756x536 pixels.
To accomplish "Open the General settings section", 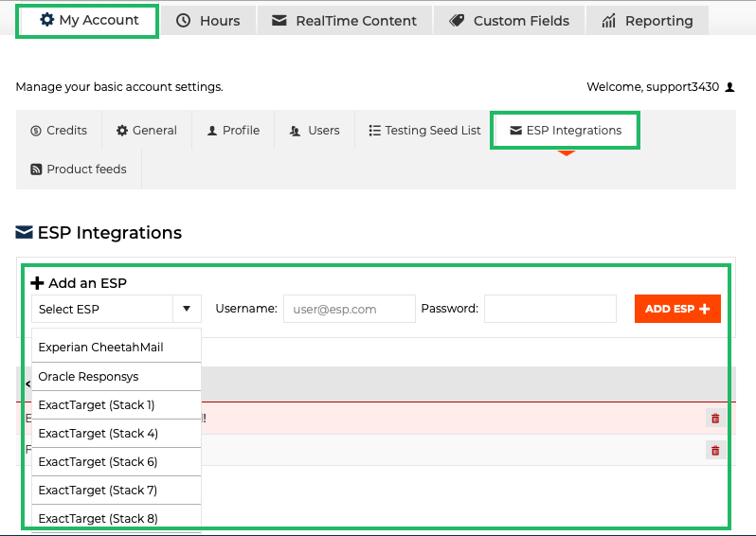I will coord(147,131).
